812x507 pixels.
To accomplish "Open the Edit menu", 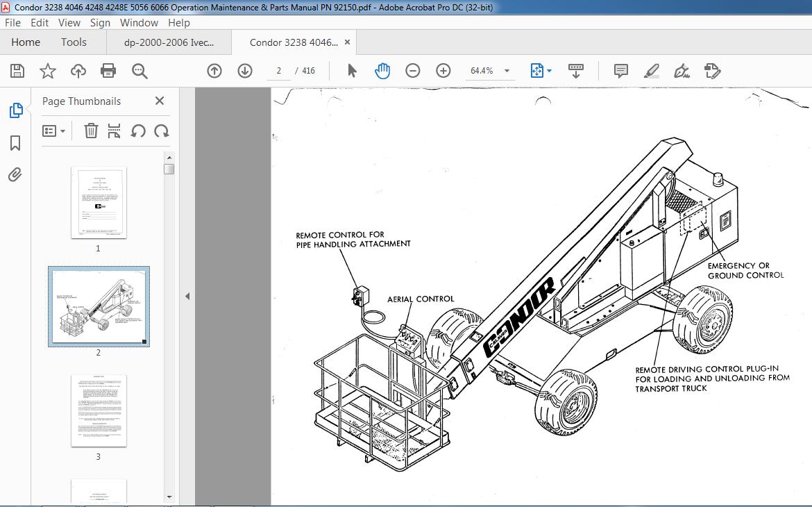I will [40, 23].
